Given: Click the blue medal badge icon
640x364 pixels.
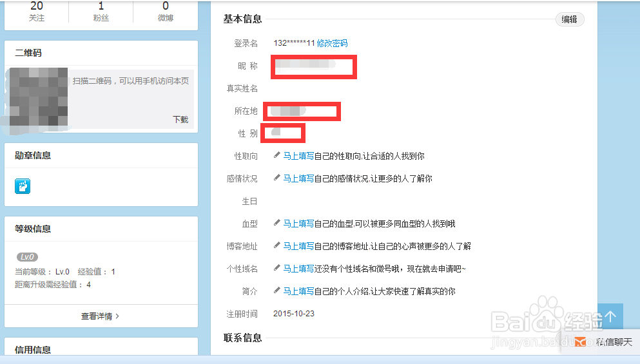Looking at the screenshot, I should 23,186.
